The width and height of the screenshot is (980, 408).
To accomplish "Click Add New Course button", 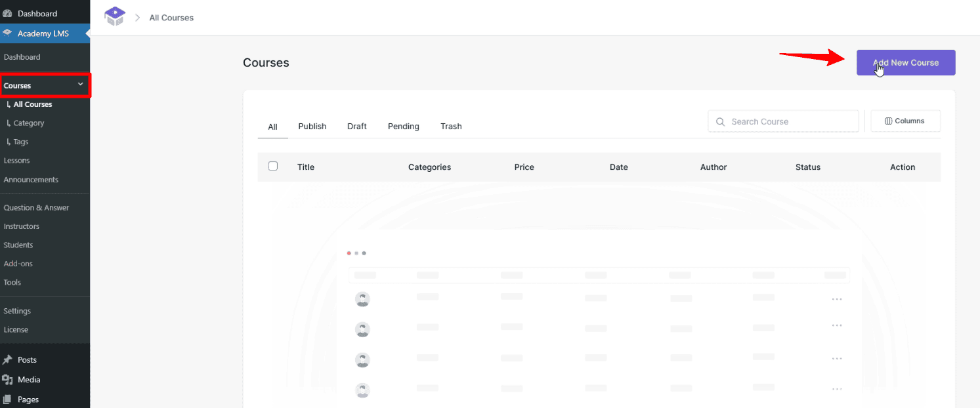I will coord(906,62).
